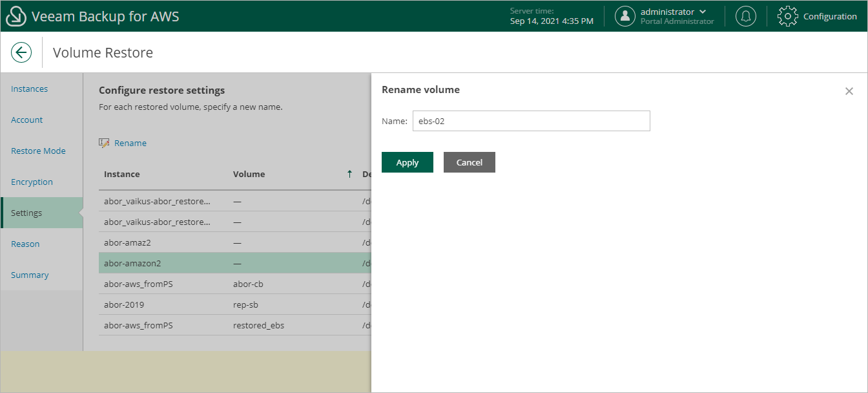Viewport: 868px width, 393px height.
Task: Click inside the Name text field
Action: pyautogui.click(x=531, y=121)
